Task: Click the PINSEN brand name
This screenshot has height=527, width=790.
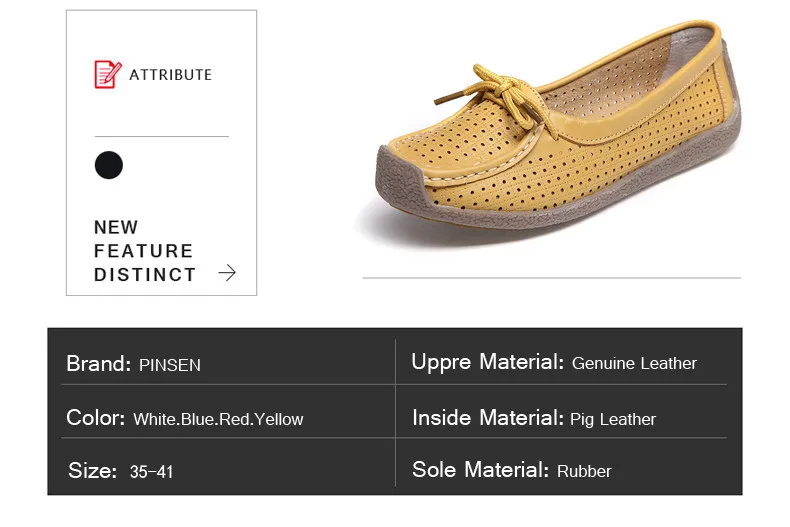Action: 170,365
